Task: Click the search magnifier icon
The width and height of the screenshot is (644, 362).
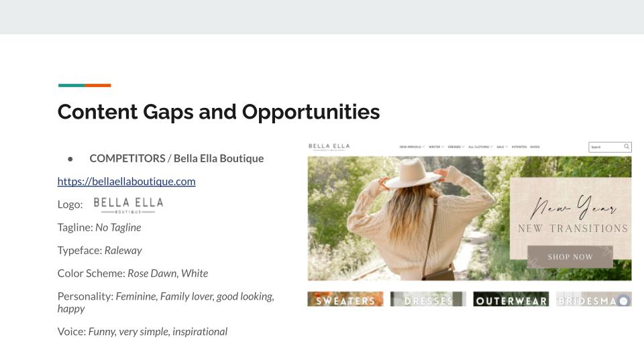Action: point(627,147)
